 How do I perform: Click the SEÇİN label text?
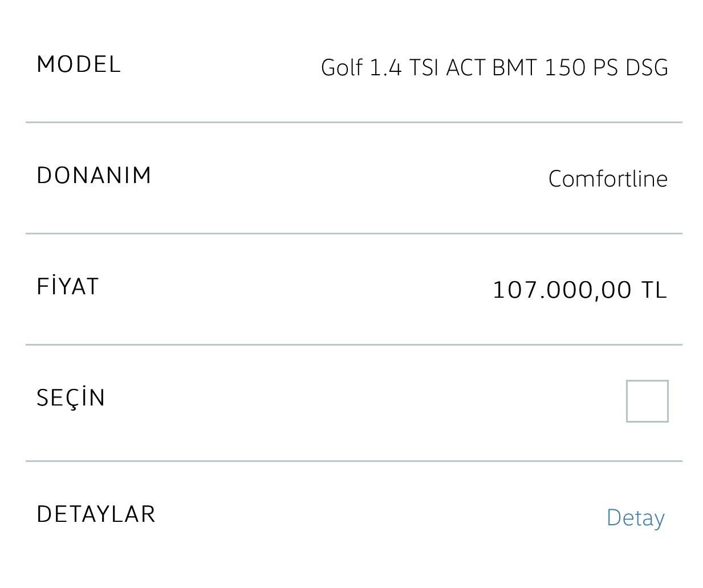point(71,398)
